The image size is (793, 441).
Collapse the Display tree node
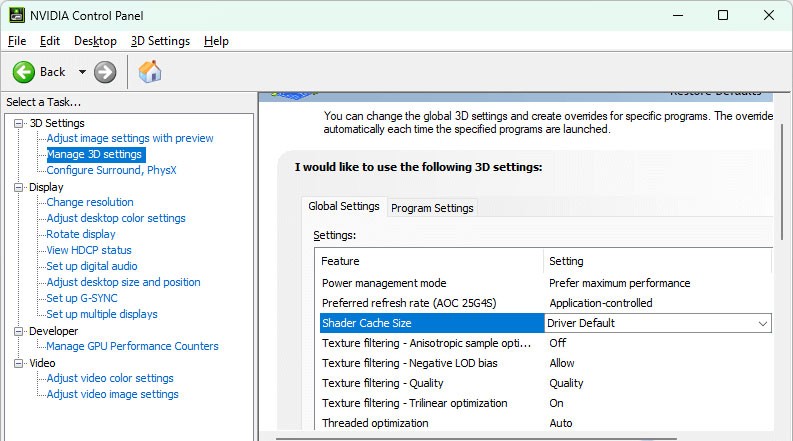(x=18, y=187)
